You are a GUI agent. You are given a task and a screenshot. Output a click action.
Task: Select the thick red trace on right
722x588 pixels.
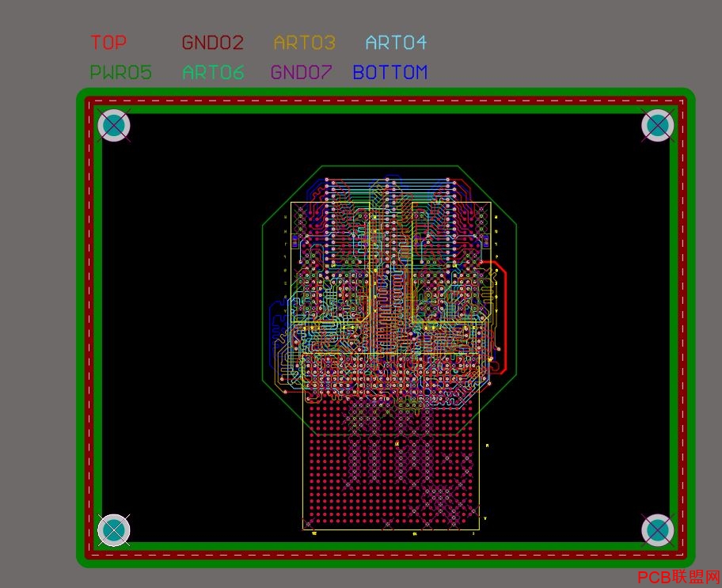click(504, 317)
